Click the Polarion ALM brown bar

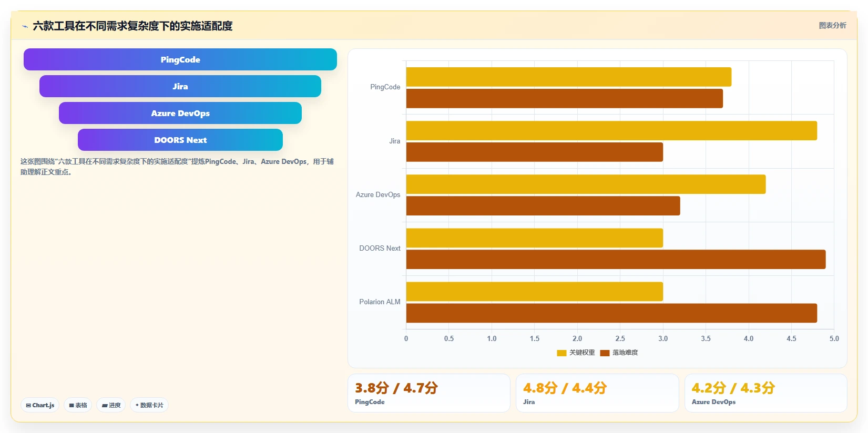pos(611,313)
